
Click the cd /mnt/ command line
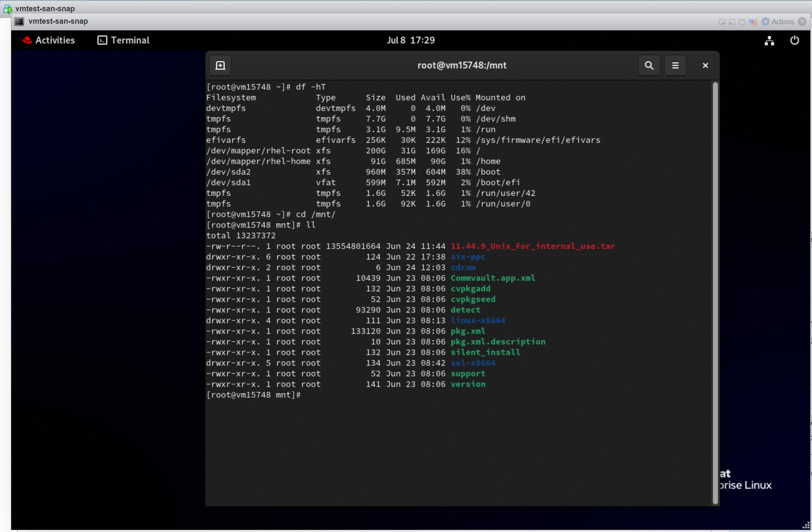pyautogui.click(x=271, y=214)
